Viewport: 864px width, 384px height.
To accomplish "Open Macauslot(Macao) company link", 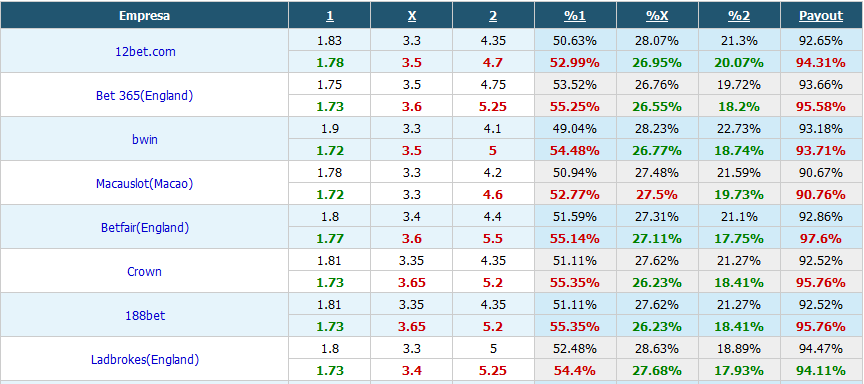I will [x=144, y=183].
